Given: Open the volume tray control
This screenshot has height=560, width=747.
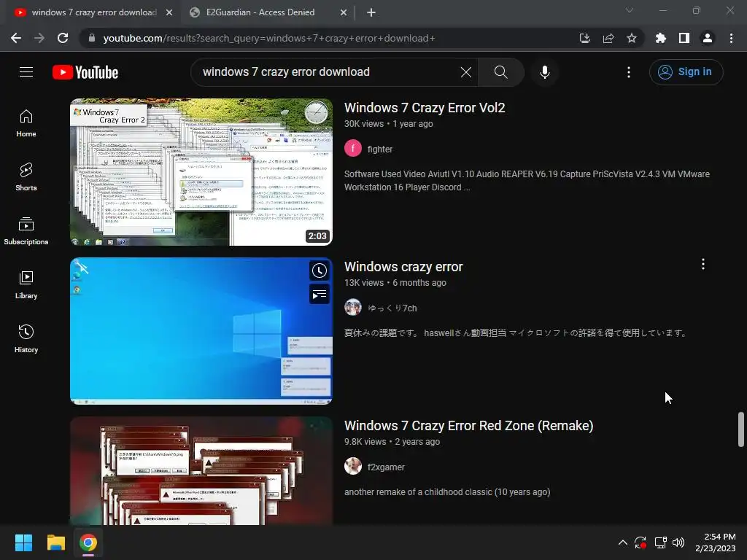Looking at the screenshot, I should [678, 542].
